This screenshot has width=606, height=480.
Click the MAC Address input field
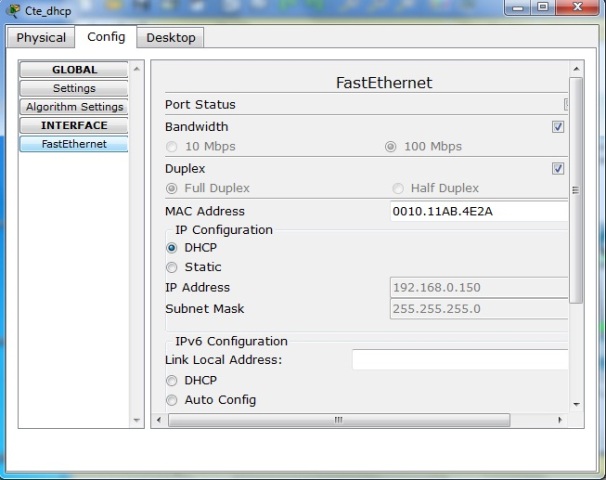coord(478,212)
